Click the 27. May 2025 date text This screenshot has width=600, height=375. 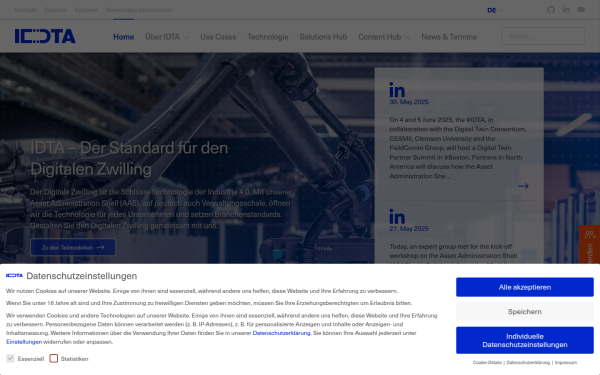409,228
